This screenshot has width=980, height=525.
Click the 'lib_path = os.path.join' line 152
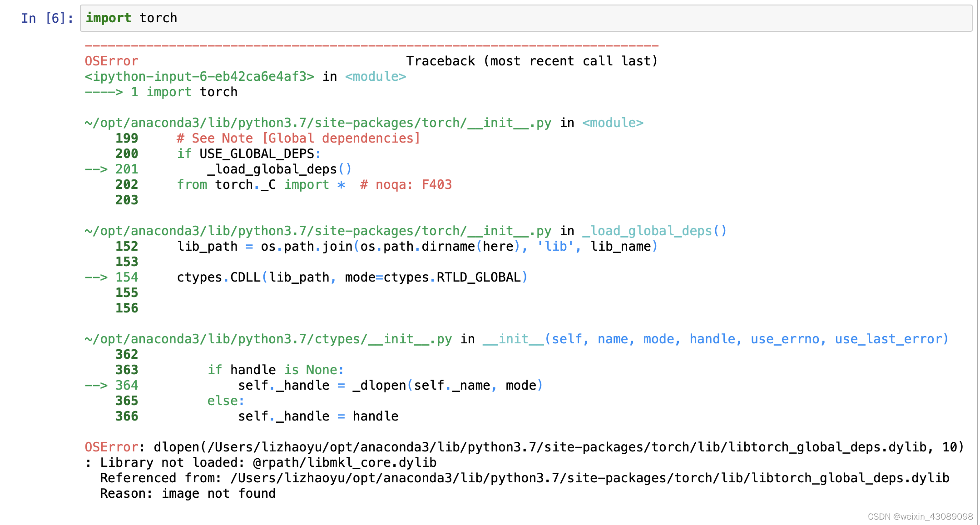pos(417,246)
